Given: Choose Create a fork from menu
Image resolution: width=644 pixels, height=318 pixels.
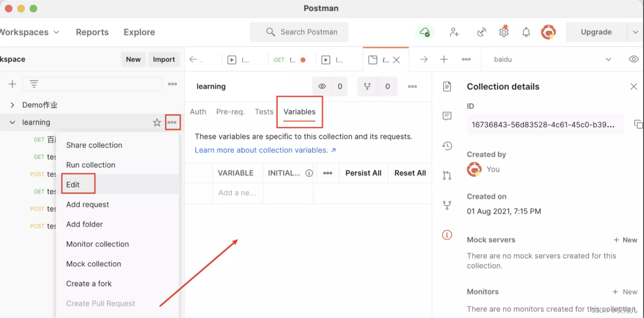Looking at the screenshot, I should (89, 284).
